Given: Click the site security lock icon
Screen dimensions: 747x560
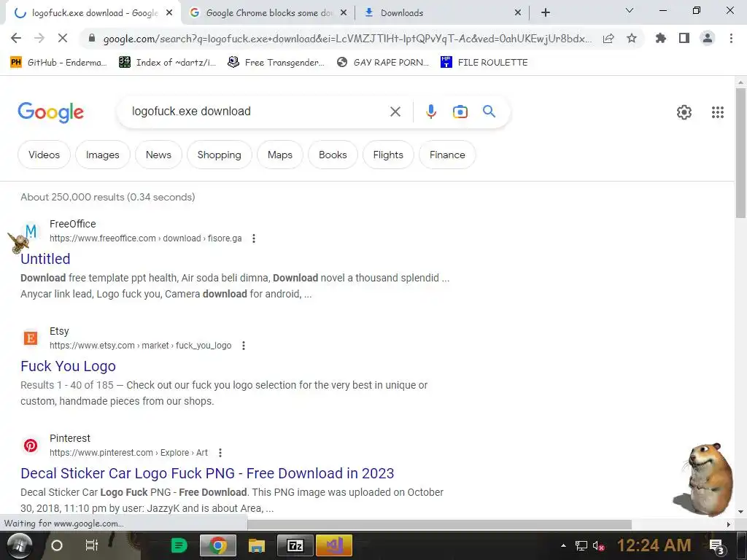Looking at the screenshot, I should 92,39.
